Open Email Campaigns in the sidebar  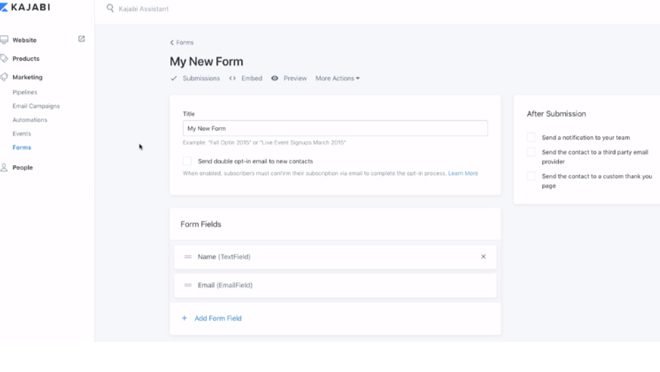36,106
